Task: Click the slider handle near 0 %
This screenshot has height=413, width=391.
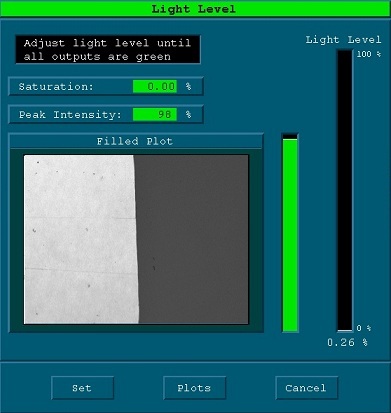Action: click(345, 331)
